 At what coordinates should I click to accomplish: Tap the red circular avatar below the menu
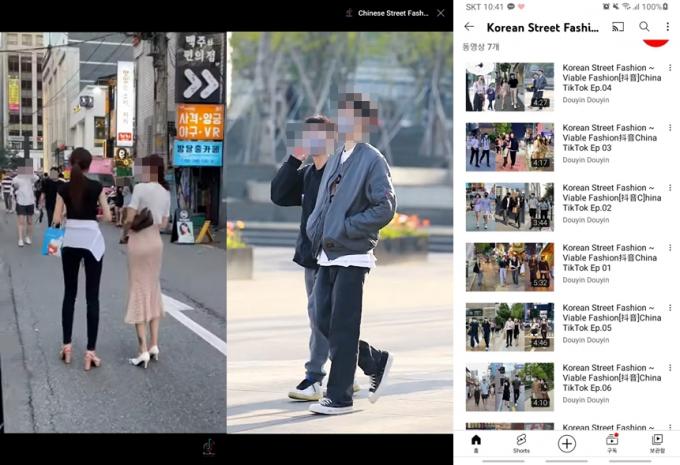655,42
